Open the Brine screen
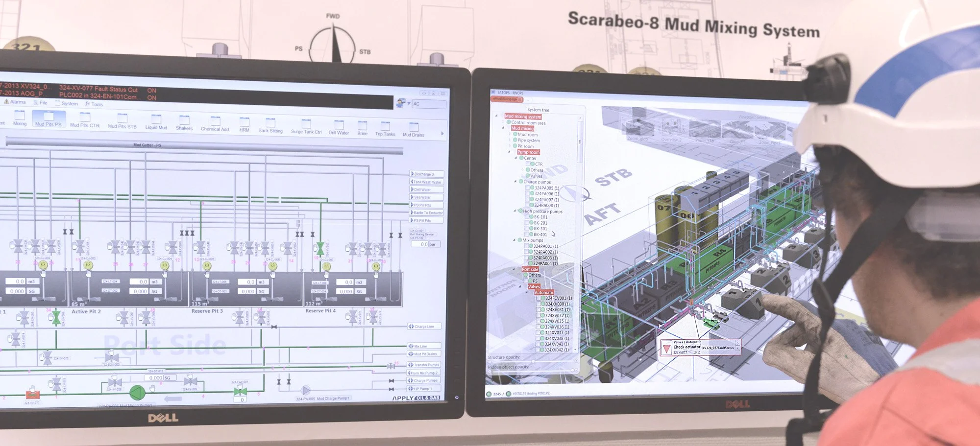Screen dimensions: 980x446 (x=362, y=128)
